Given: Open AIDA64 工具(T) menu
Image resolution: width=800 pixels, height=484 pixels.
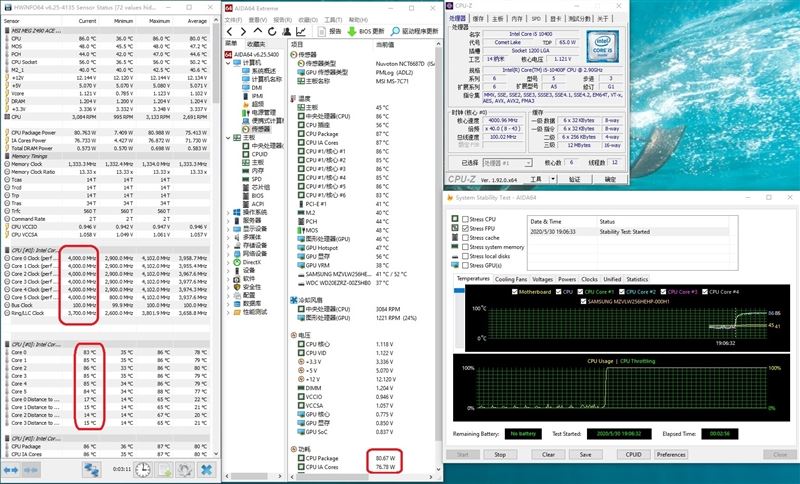Looking at the screenshot, I should click(x=333, y=20).
